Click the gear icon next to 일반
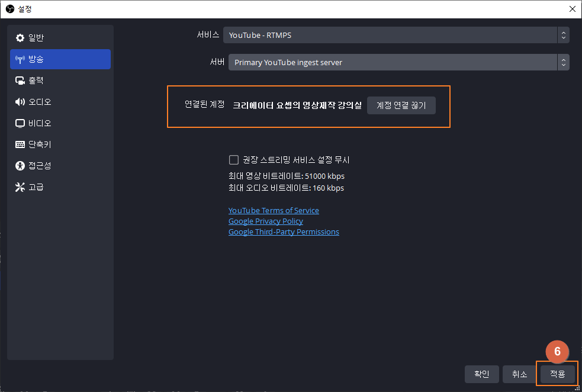The height and width of the screenshot is (392, 582). click(20, 38)
